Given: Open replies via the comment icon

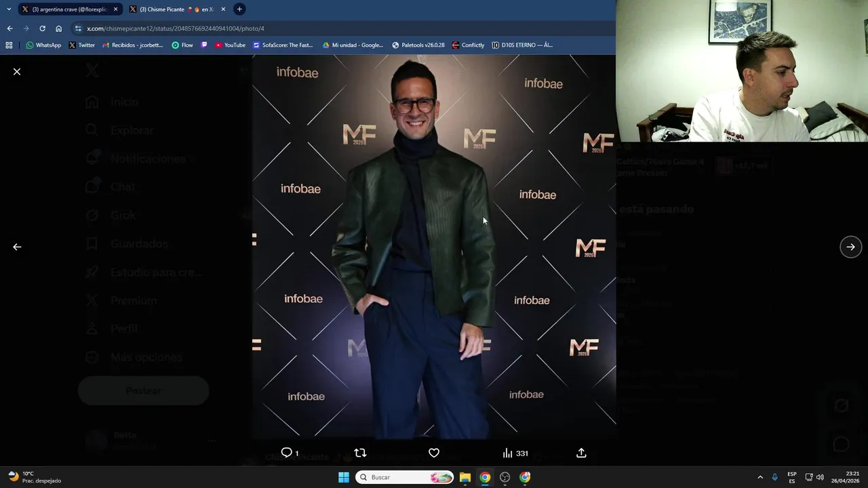Looking at the screenshot, I should 287,453.
